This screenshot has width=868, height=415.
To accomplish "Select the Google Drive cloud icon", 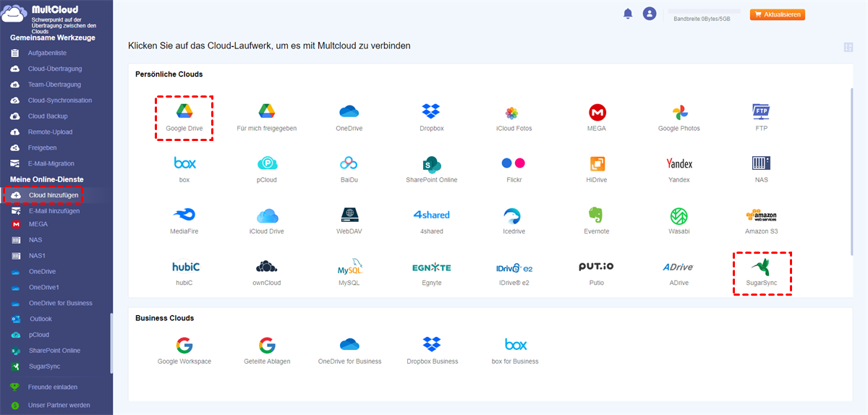I will pos(184,111).
